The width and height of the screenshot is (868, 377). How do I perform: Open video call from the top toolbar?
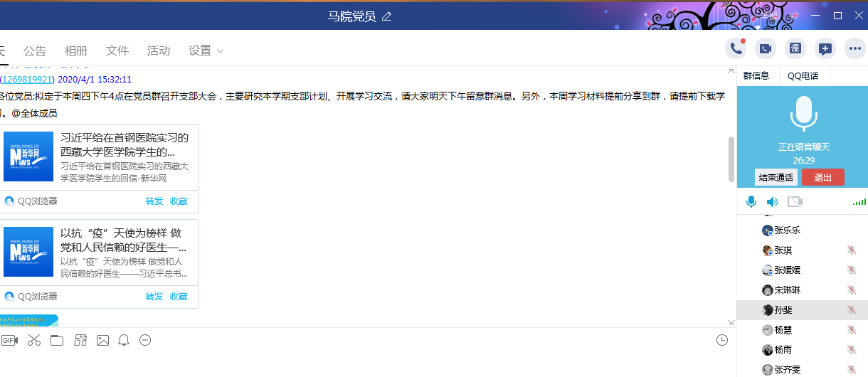(x=766, y=49)
